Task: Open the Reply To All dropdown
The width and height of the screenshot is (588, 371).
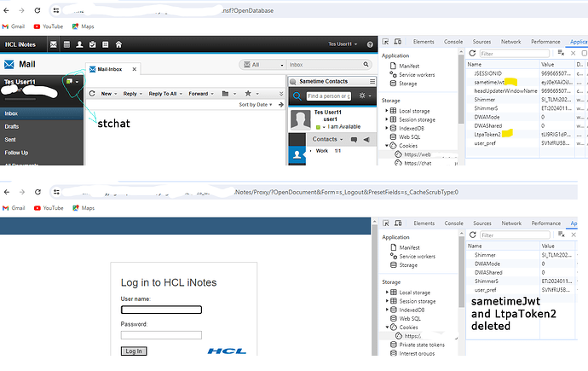Action: pos(165,94)
